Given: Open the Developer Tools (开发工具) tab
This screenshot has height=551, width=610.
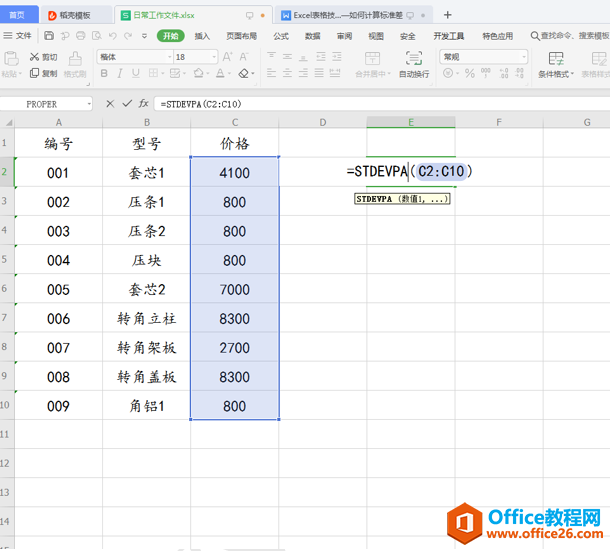Looking at the screenshot, I should [x=449, y=36].
